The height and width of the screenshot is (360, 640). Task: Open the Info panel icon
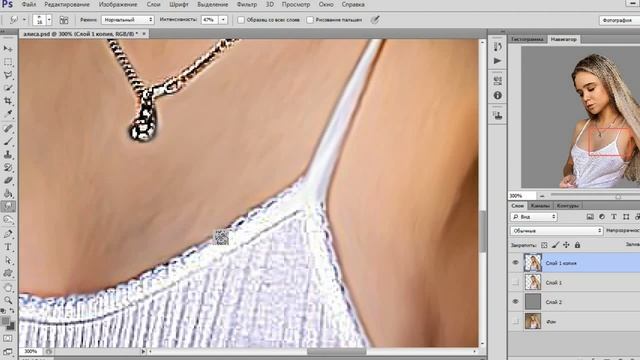[x=497, y=95]
